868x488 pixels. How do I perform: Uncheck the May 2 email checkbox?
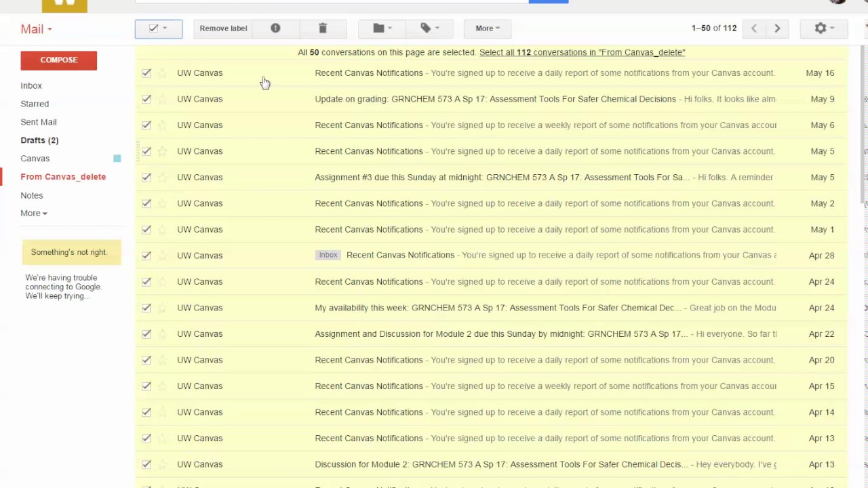146,203
